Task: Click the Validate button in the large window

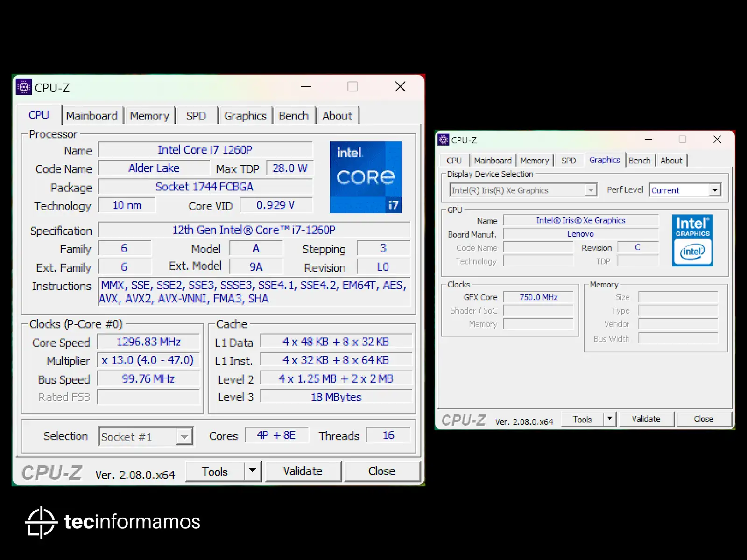Action: pos(303,471)
